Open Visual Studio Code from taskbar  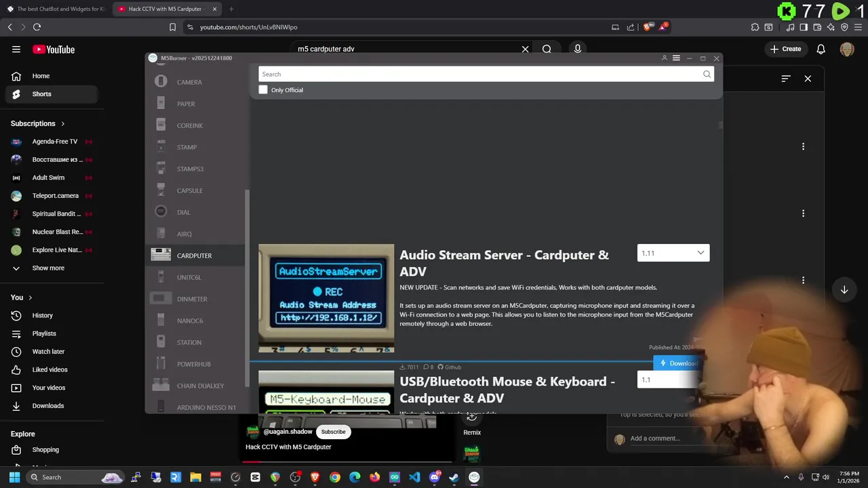click(414, 477)
